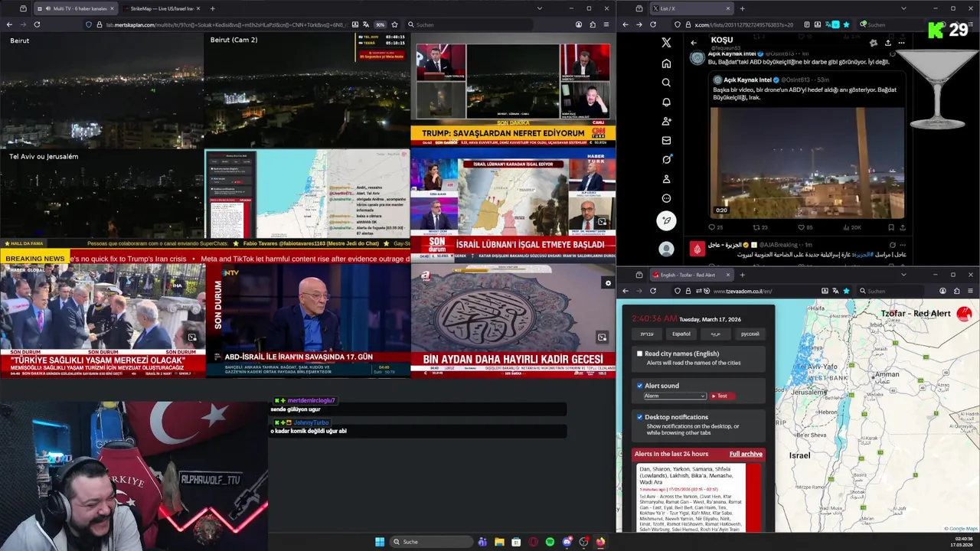Screen dimensions: 980x551
Task: Open the three-dot options in the KOŞU list header
Action: [902, 43]
